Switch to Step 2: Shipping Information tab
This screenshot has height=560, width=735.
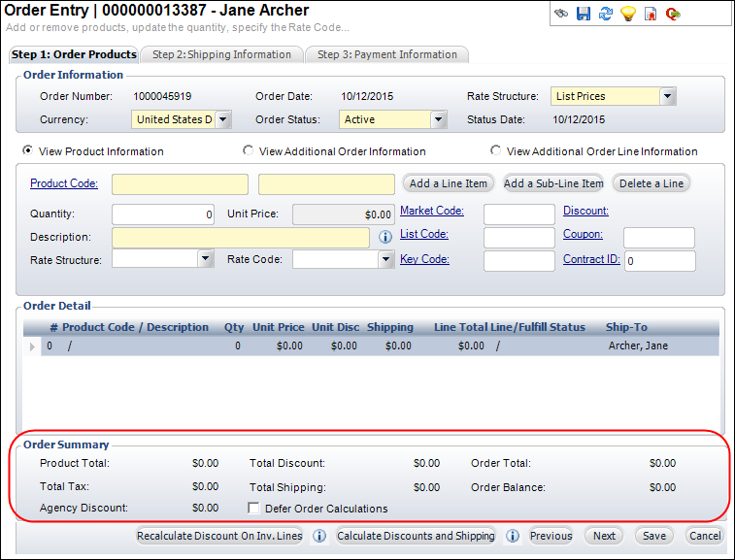pos(221,54)
